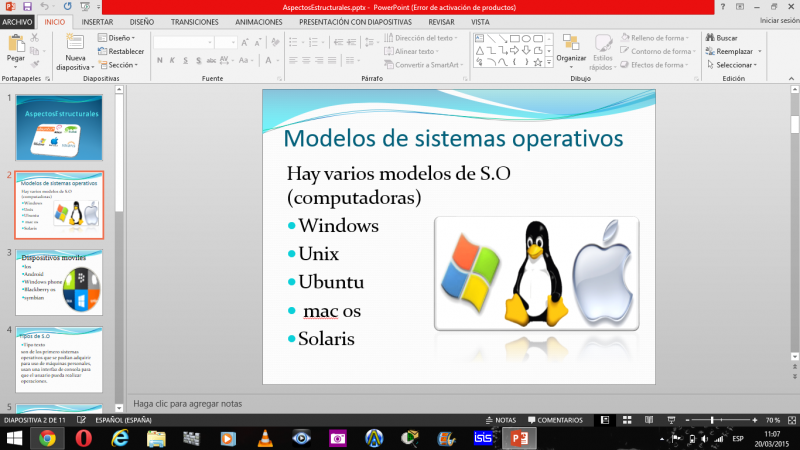Switch to Slide Sorter view icon
Viewport: 800px width, 450px height.
(x=627, y=420)
